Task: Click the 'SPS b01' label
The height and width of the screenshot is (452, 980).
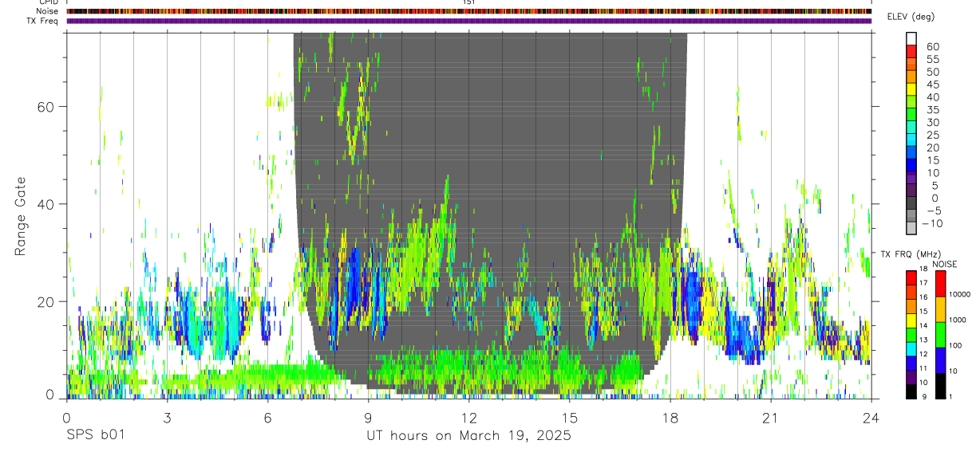Action: (95, 436)
